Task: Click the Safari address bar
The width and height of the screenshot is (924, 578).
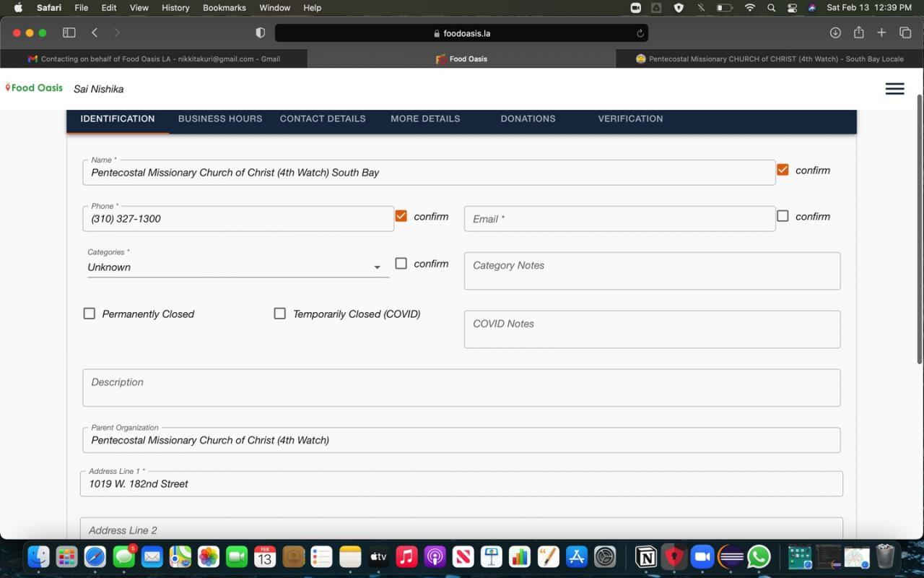Action: click(x=461, y=33)
